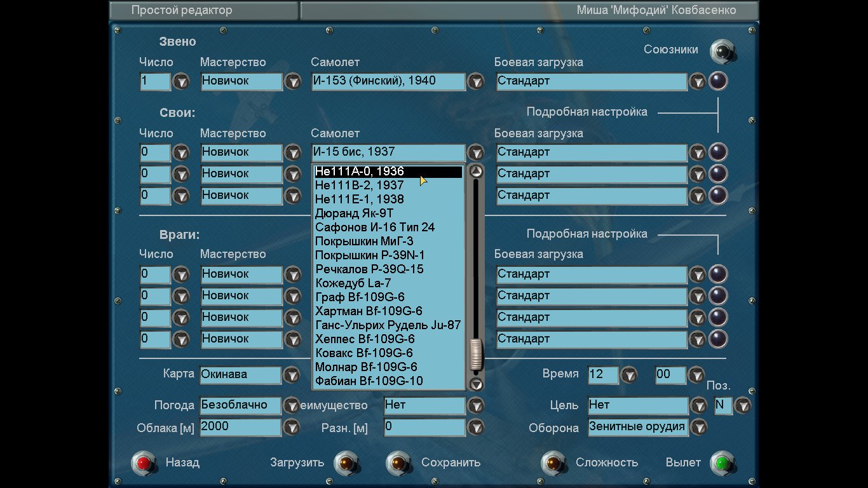The width and height of the screenshot is (868, 488).
Task: Select He111A-0, 1936 from the list
Action: (x=388, y=172)
